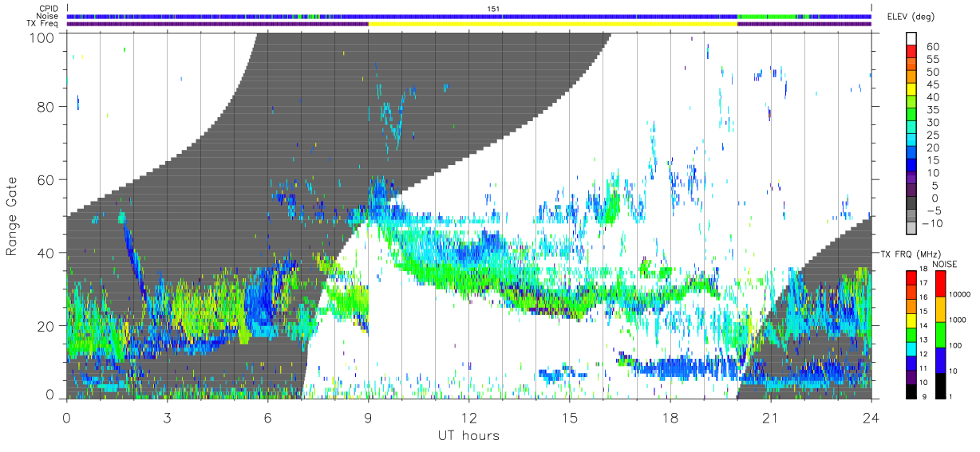The height and width of the screenshot is (452, 980).
Task: Click the 6 tick label on UT hours axis
Action: (267, 418)
